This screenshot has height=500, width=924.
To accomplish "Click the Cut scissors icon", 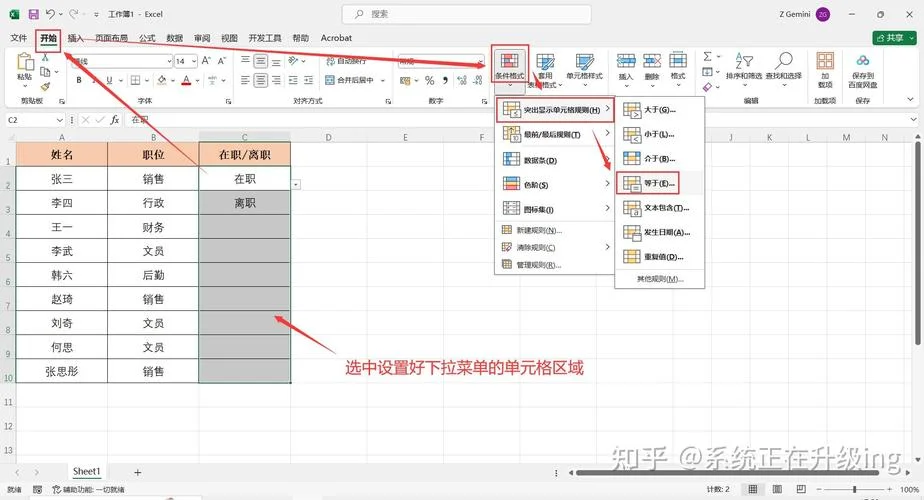I will pos(45,58).
